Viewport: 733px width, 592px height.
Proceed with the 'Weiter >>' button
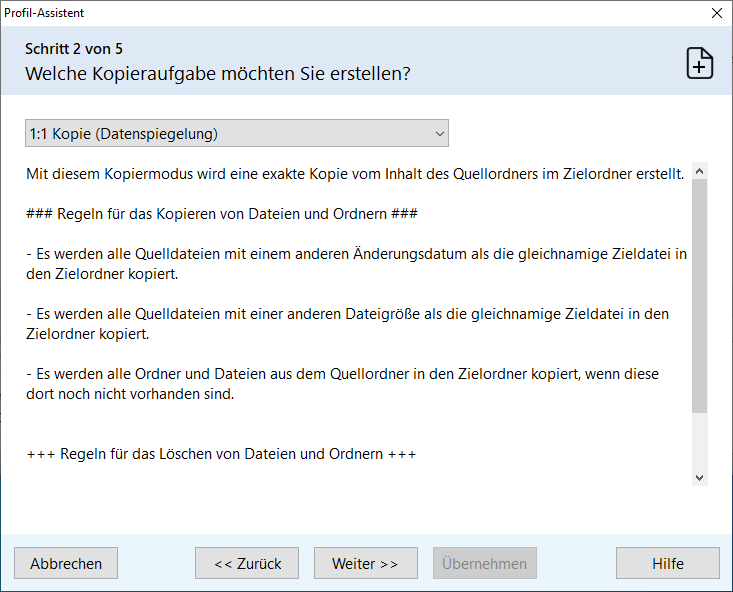point(365,563)
